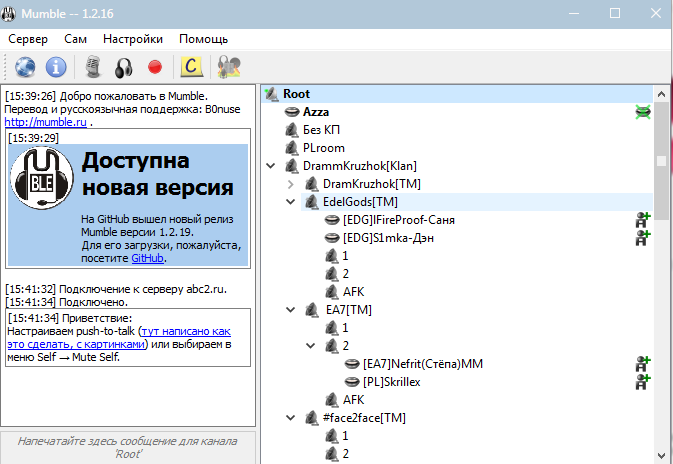The width and height of the screenshot is (673, 464).
Task: Select the EdelGods[TM] channel name
Action: click(361, 202)
